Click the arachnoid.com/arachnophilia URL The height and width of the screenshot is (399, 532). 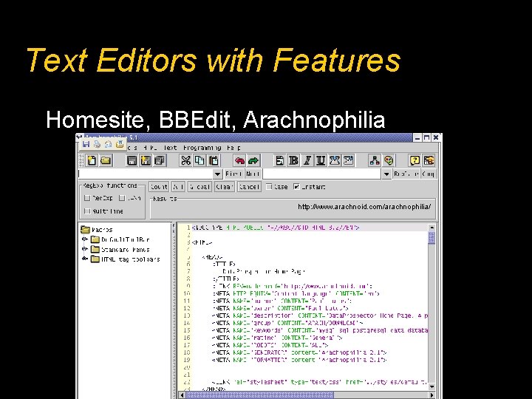(x=364, y=207)
